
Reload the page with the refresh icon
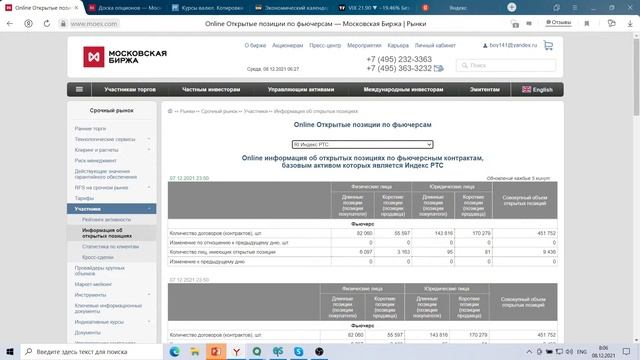point(47,24)
